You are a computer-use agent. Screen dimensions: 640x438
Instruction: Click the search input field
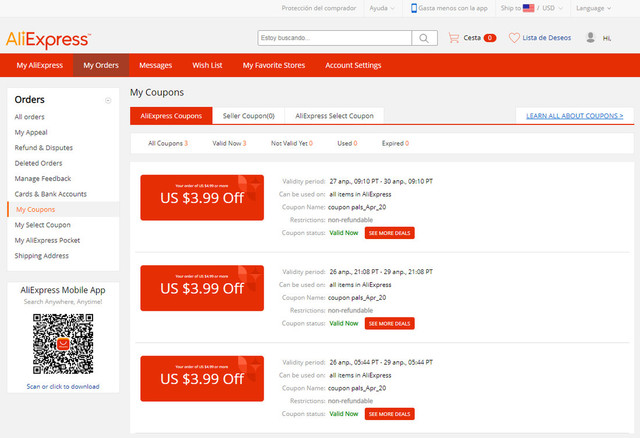[335, 38]
